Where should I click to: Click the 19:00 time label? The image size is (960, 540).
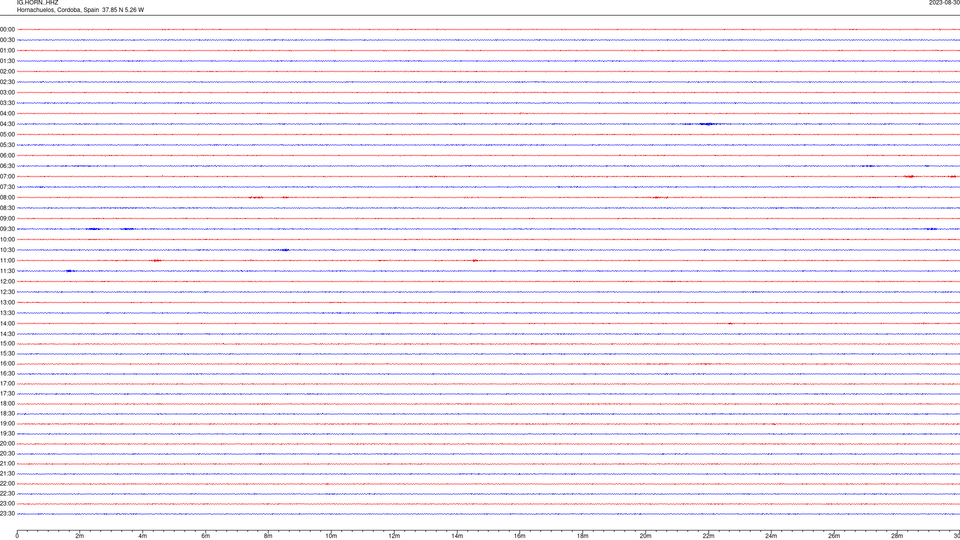[x=7, y=424]
